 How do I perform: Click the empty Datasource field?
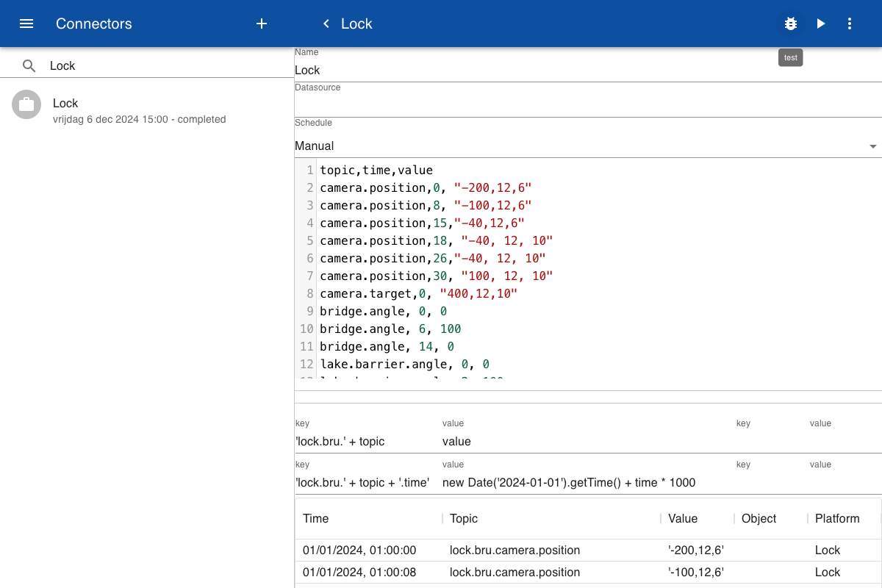pos(588,105)
